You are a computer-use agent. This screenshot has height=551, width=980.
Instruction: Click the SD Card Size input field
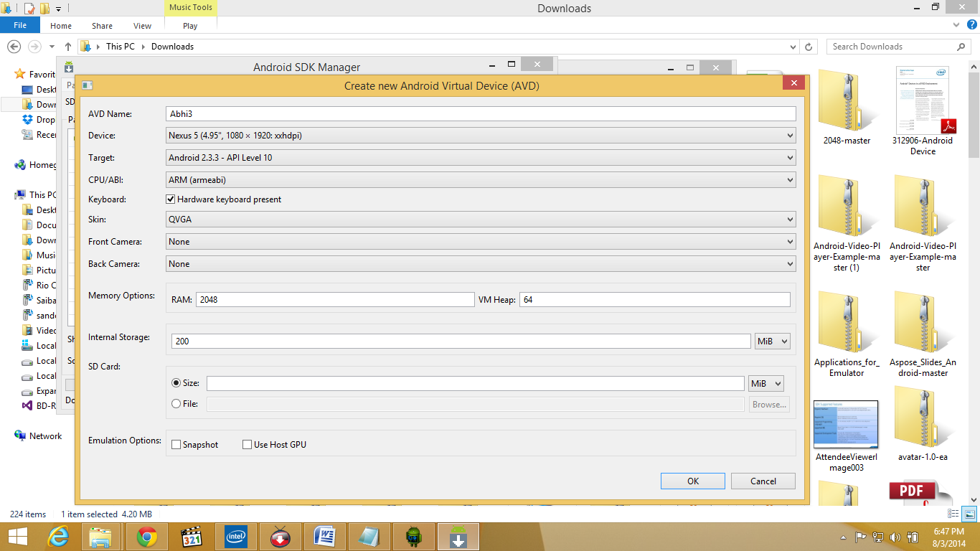click(x=476, y=384)
